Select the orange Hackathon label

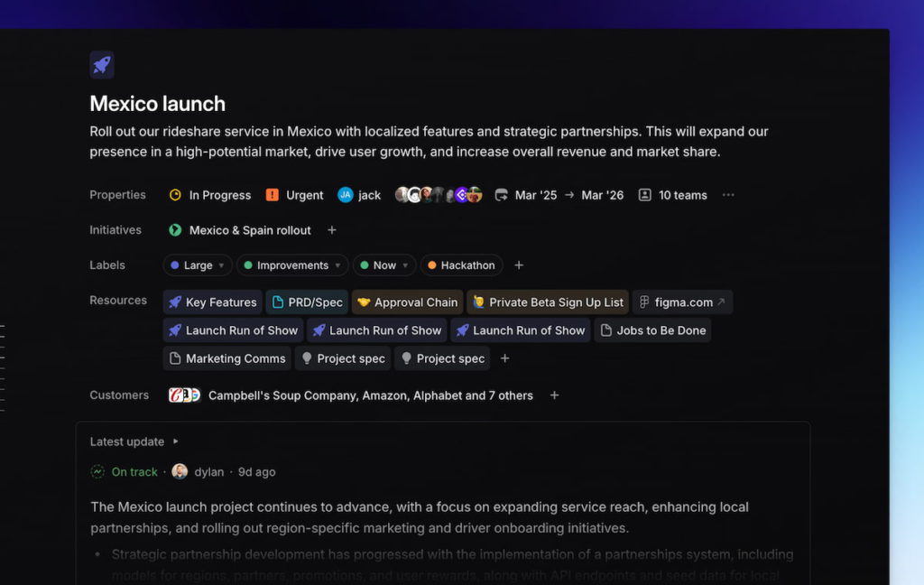(x=461, y=265)
